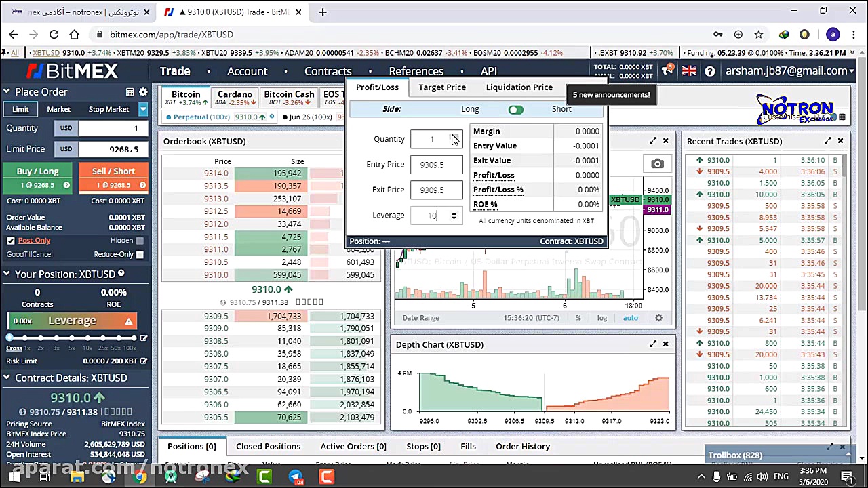Collapse Contract Details: XBTUSD section
This screenshot has width=868, height=488.
pos(6,378)
